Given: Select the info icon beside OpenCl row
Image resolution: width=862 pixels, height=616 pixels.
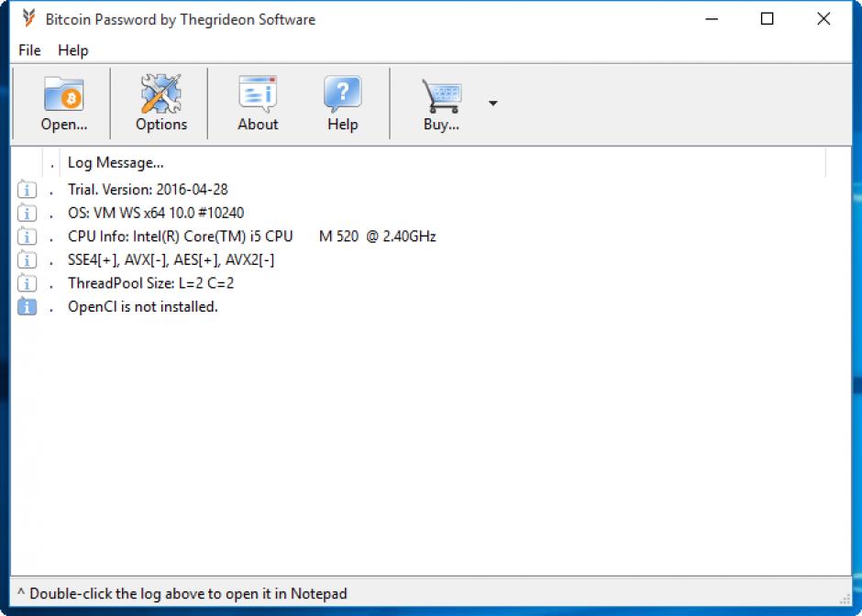Looking at the screenshot, I should pos(27,307).
